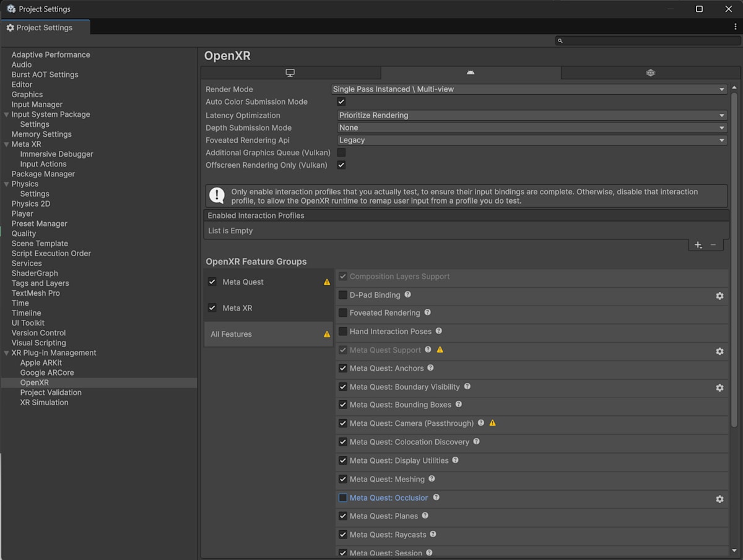The width and height of the screenshot is (743, 560).
Task: Open the Player settings category
Action: pyautogui.click(x=22, y=213)
